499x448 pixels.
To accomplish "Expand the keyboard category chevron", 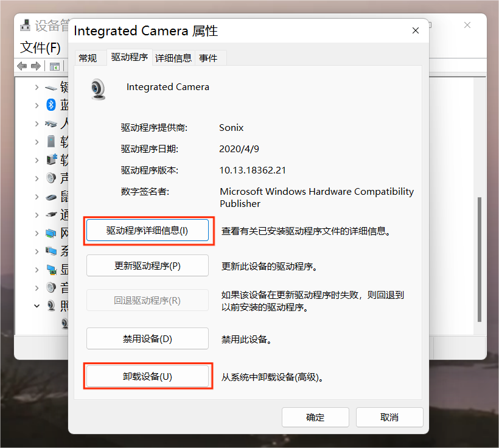I will point(37,87).
